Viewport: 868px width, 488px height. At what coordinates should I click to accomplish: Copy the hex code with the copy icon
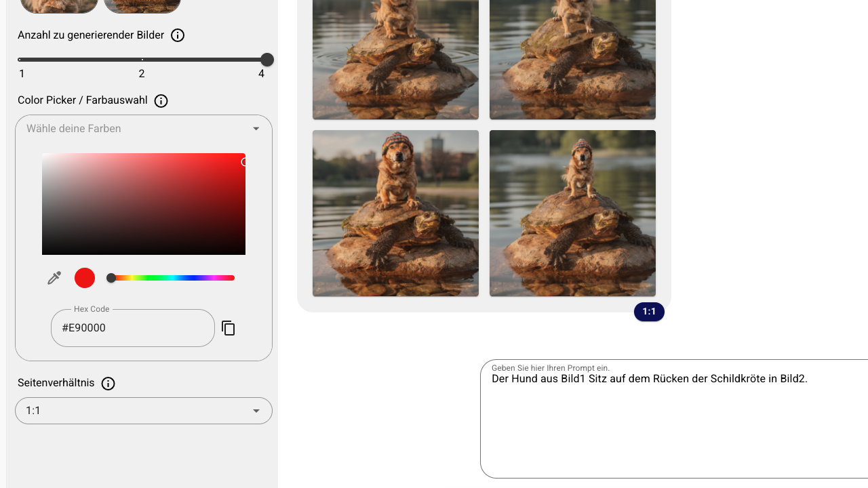(229, 328)
